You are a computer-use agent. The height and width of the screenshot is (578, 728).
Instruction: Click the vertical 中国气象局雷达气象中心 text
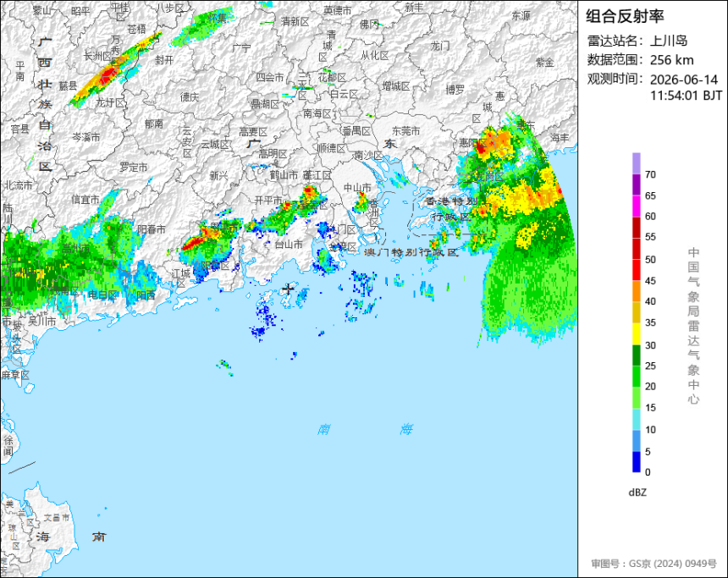click(x=693, y=326)
